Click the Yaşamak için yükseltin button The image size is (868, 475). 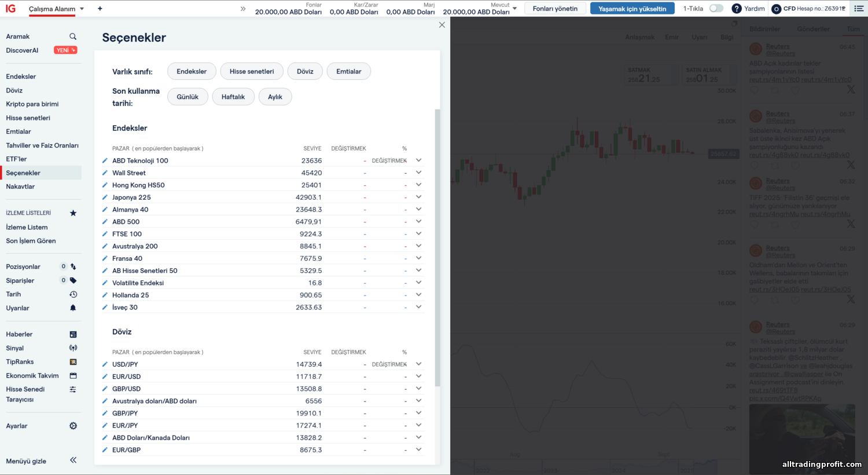click(632, 9)
